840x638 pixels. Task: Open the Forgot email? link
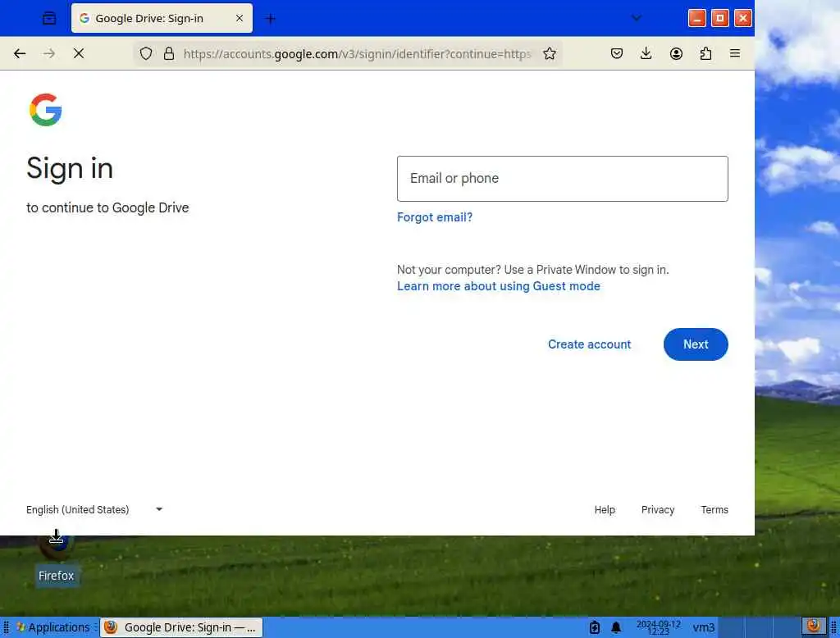point(435,217)
